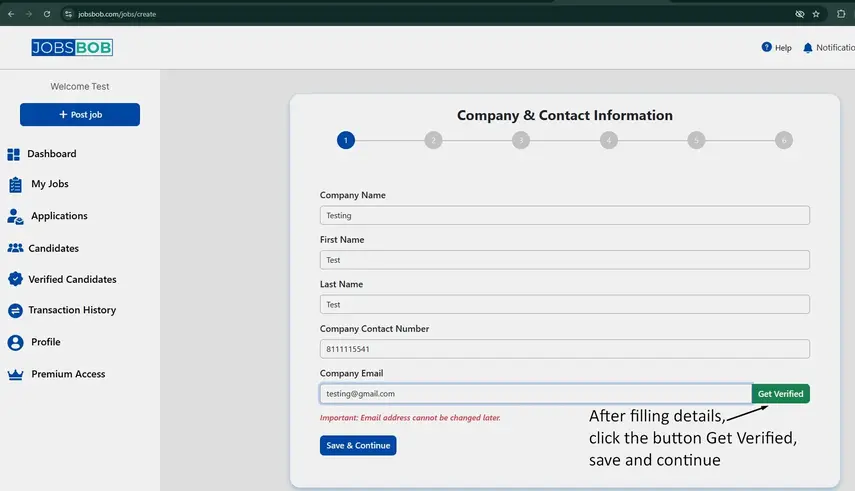Open Applications in sidebar

[x=59, y=216]
